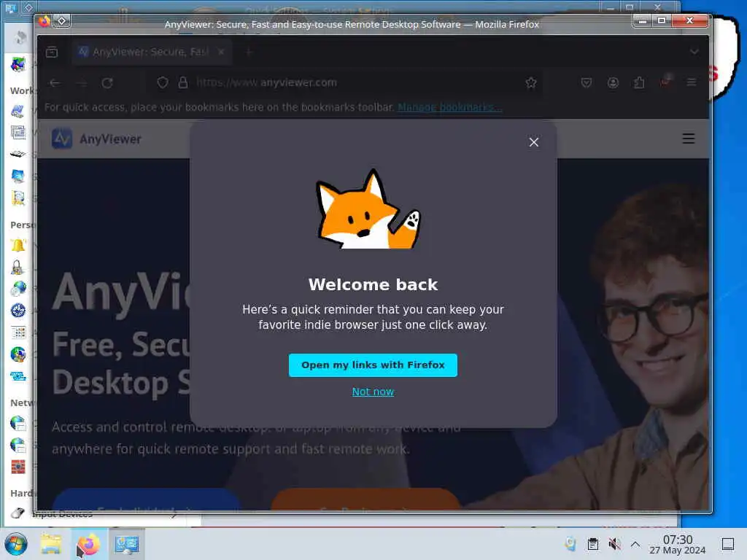Viewport: 747px width, 560px height.
Task: Click the Save to Pocket icon
Action: (x=587, y=82)
